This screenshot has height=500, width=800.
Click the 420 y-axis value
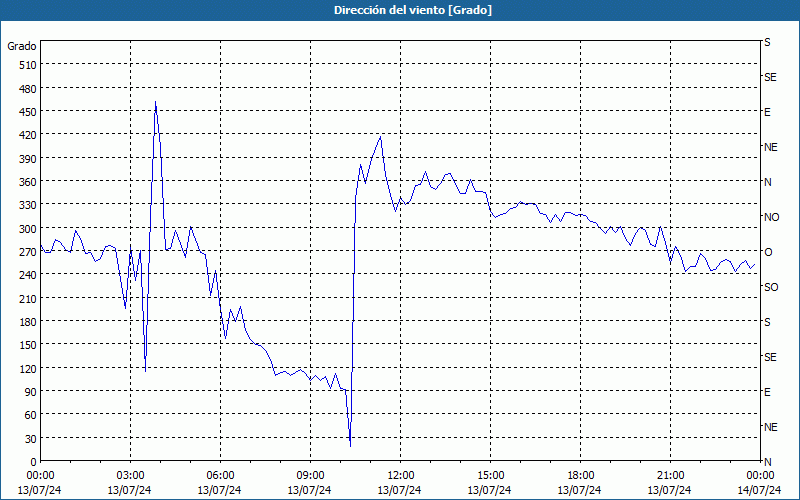click(28, 135)
